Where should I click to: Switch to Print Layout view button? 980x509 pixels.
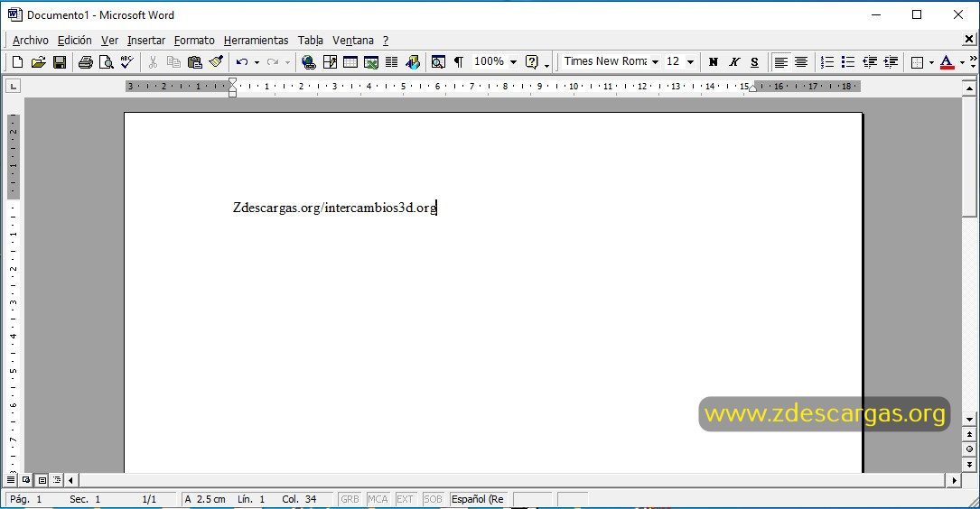[x=42, y=480]
